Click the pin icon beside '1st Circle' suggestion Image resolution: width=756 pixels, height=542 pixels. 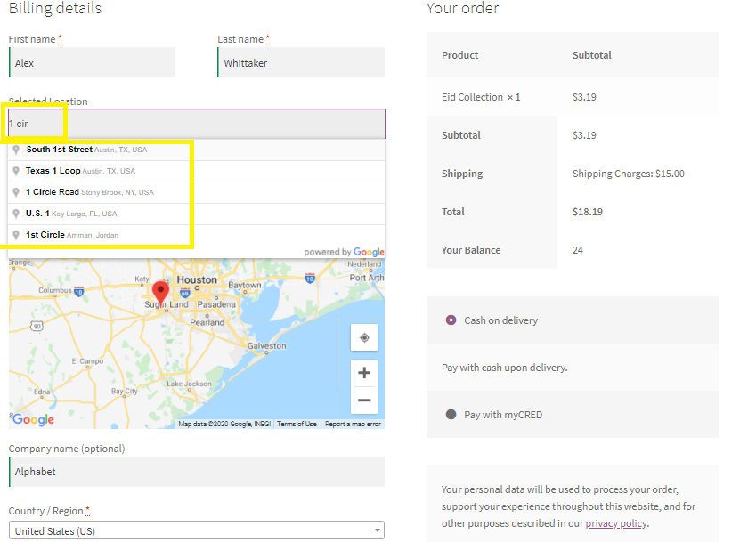point(15,235)
